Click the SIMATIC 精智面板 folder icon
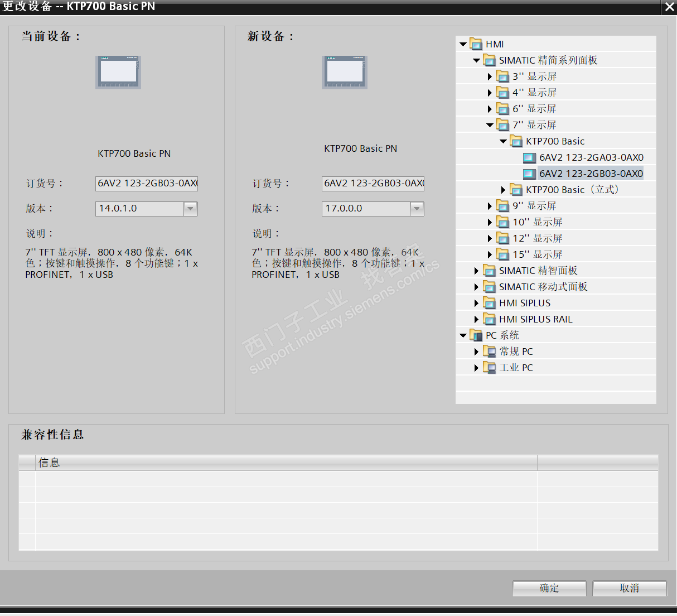This screenshot has width=677, height=616. pos(489,271)
